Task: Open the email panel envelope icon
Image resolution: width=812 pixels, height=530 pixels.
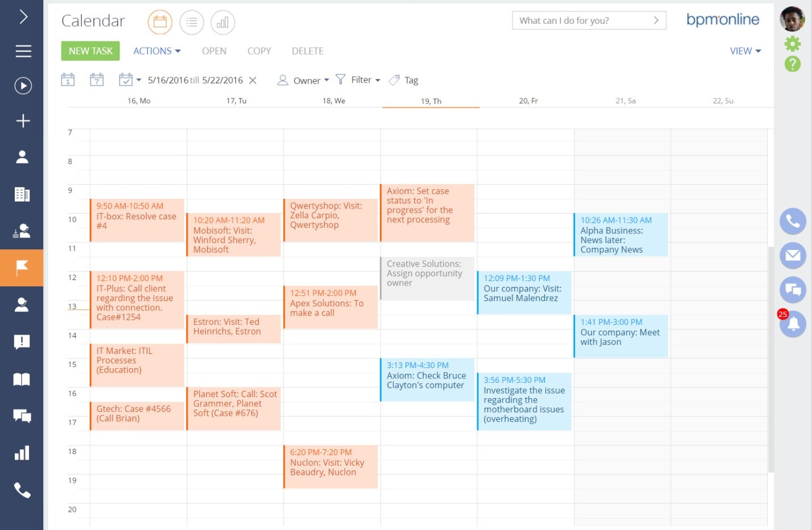Action: pyautogui.click(x=793, y=256)
